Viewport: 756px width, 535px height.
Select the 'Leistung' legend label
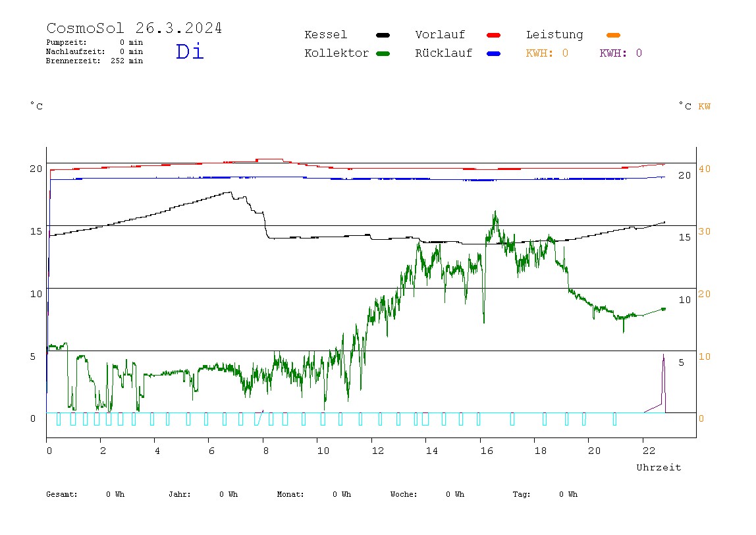tap(554, 35)
